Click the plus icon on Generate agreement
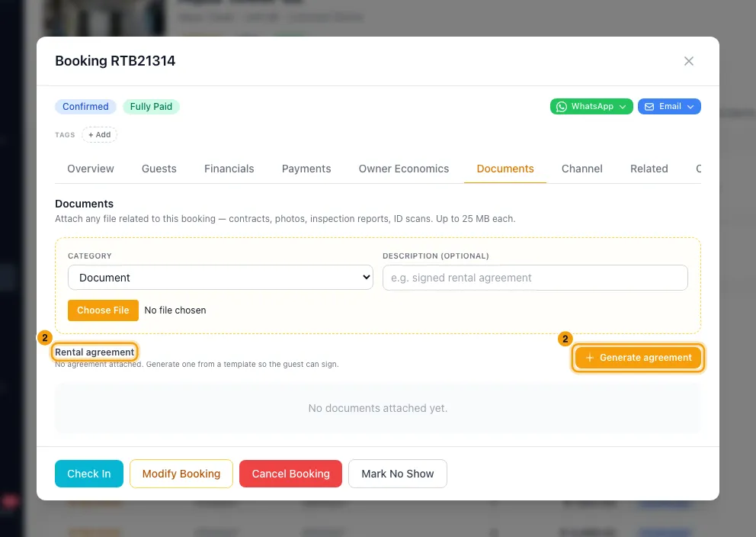 click(589, 358)
